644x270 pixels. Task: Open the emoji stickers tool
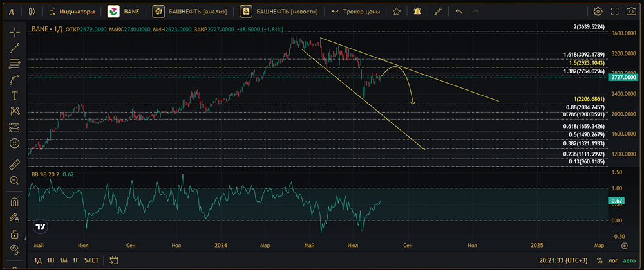[x=14, y=143]
